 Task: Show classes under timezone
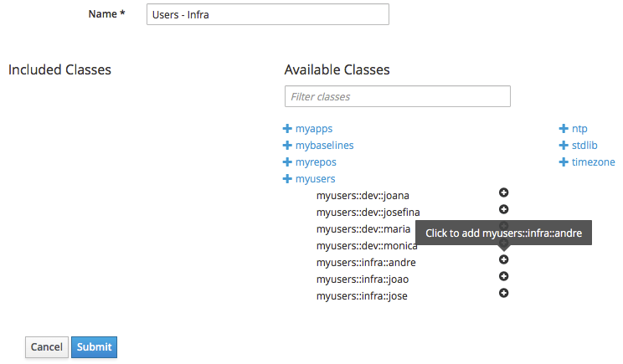click(587, 162)
